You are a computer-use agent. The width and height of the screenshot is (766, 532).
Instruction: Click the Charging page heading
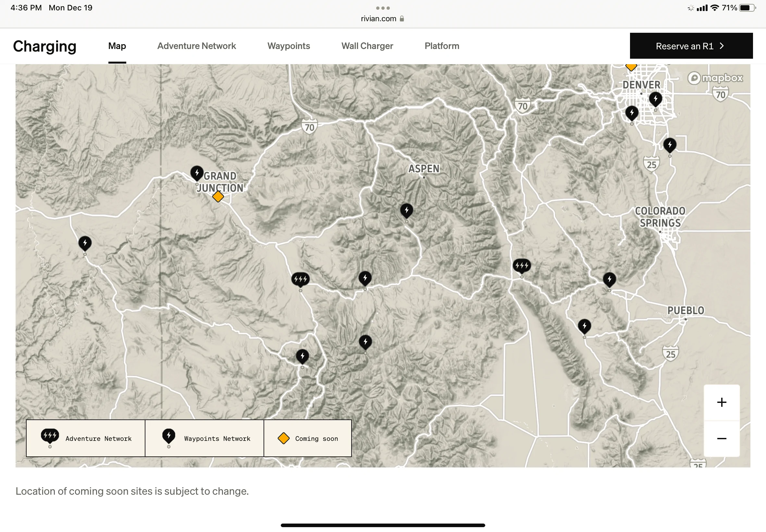(x=45, y=47)
